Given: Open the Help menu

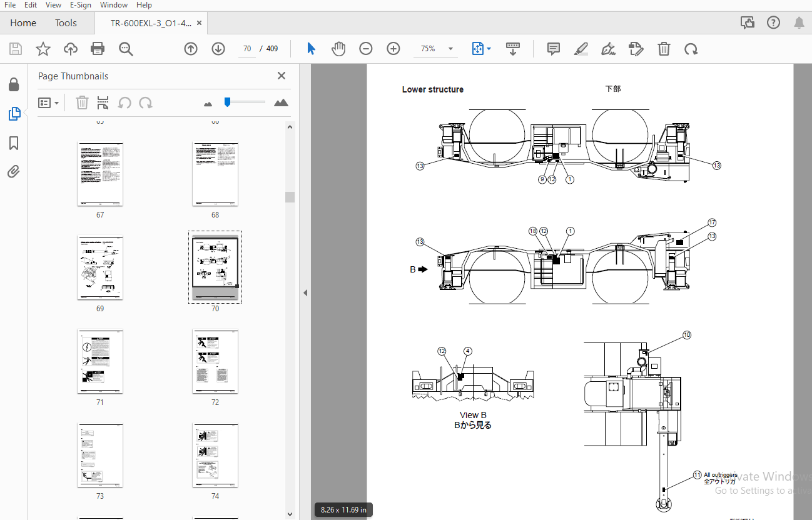Looking at the screenshot, I should pos(144,5).
